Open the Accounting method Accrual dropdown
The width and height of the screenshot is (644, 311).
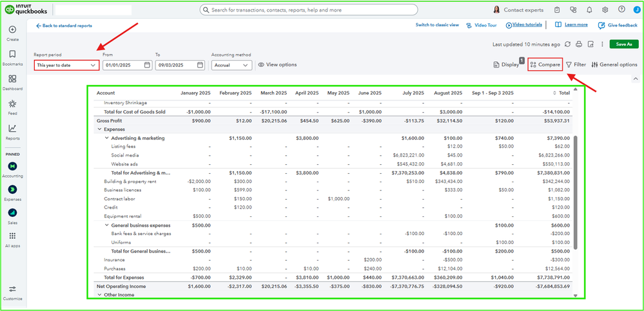tap(231, 65)
